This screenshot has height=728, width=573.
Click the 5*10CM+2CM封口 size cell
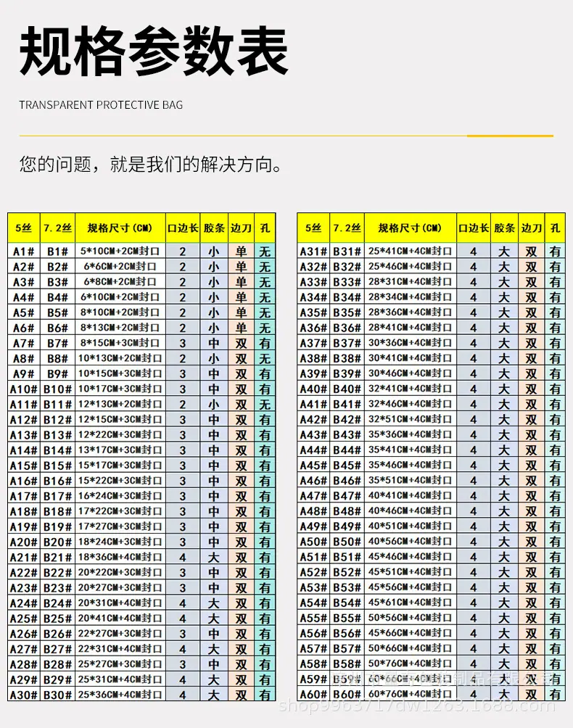point(120,252)
